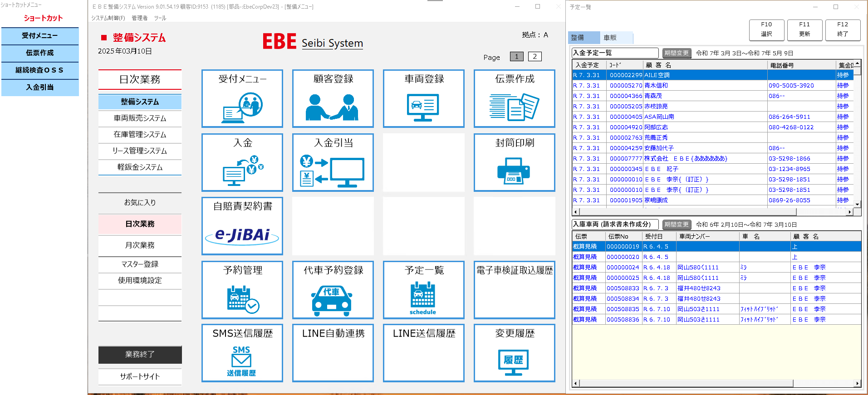Choose the お気に入り category

pyautogui.click(x=140, y=203)
